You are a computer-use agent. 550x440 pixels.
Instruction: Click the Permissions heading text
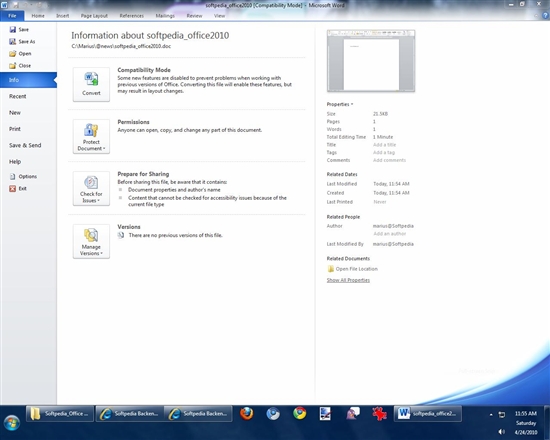click(x=133, y=122)
